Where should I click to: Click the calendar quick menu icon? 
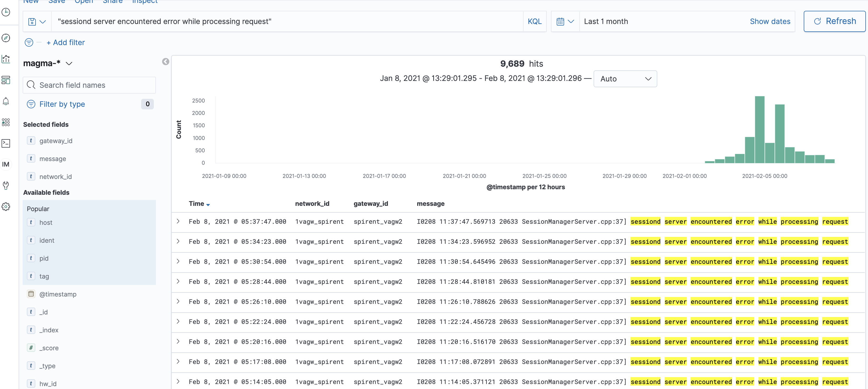[x=560, y=22]
